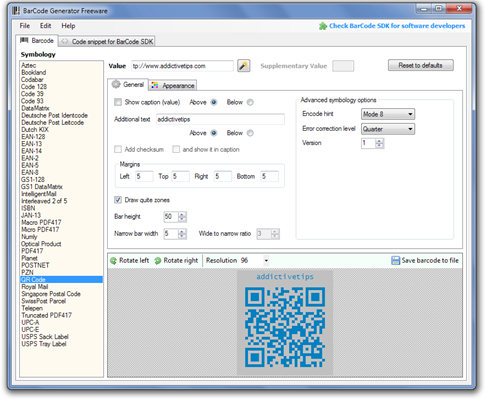Adjust the Narrow bar width spinner arrows
The width and height of the screenshot is (486, 400).
[182, 234]
